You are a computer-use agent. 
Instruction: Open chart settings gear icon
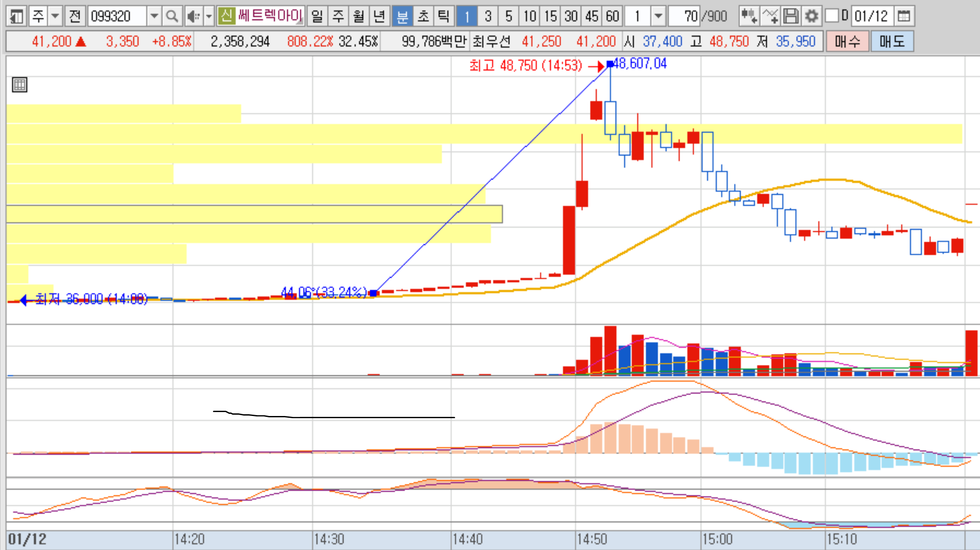pyautogui.click(x=811, y=16)
